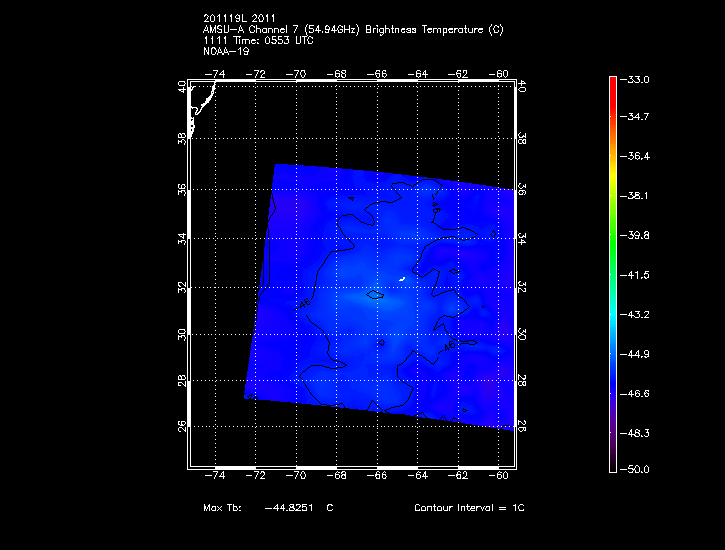
Task: Click the right-axis latitude label "34"
Action: 522,239
